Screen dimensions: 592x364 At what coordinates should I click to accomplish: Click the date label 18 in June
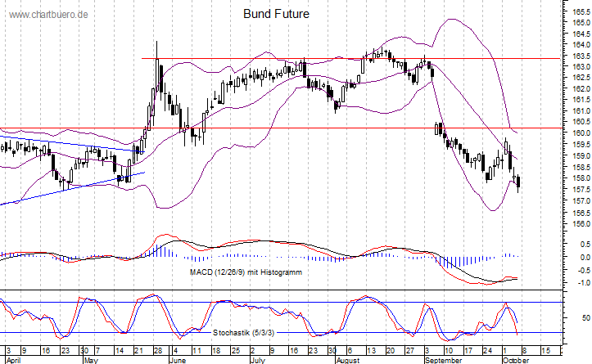[x=216, y=351]
